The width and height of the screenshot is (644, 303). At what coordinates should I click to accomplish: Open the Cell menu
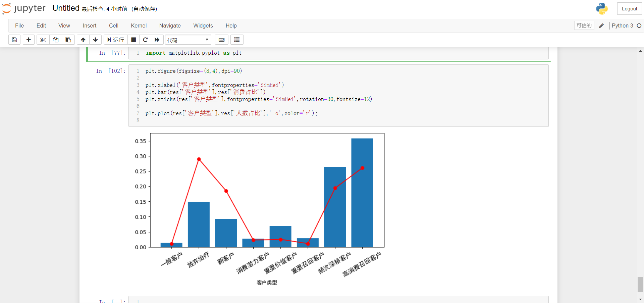[x=113, y=26]
